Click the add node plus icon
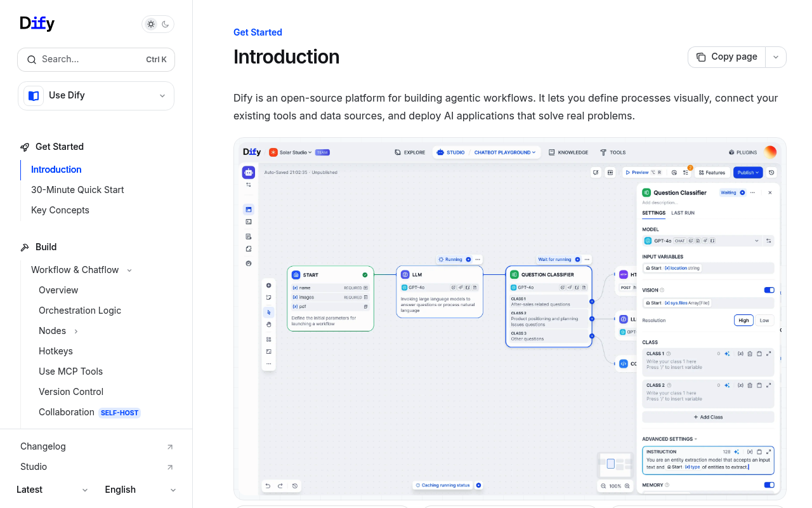The height and width of the screenshot is (508, 812). [268, 285]
